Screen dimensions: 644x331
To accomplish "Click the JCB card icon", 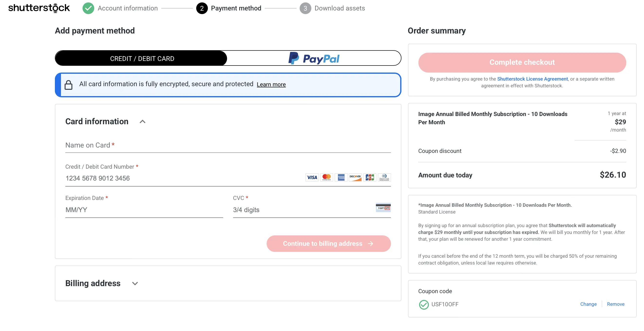I will point(370,177).
